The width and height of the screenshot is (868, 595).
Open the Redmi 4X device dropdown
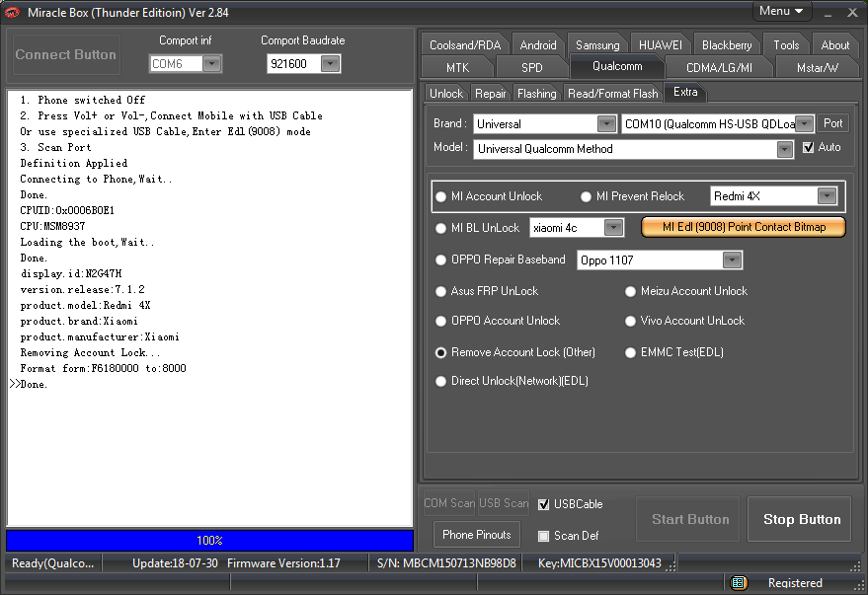pyautogui.click(x=827, y=195)
